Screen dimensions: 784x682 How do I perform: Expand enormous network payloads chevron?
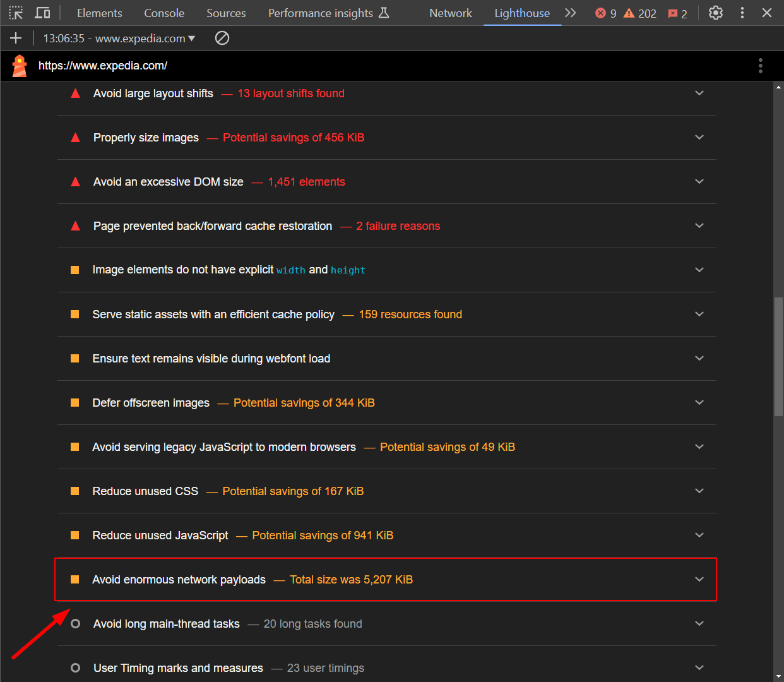click(x=699, y=580)
